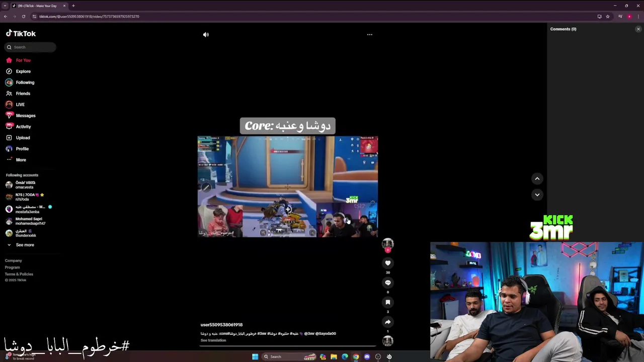The height and width of the screenshot is (362, 644).
Task: Like the video with the heart icon
Action: (x=388, y=263)
